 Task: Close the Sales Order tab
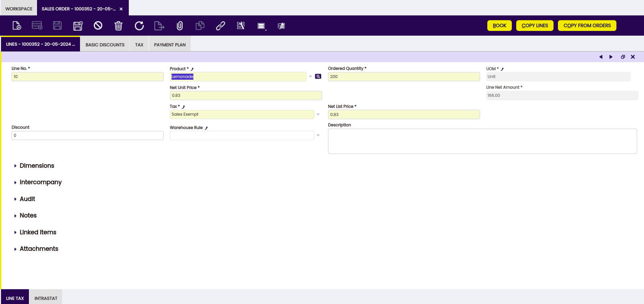121,9
